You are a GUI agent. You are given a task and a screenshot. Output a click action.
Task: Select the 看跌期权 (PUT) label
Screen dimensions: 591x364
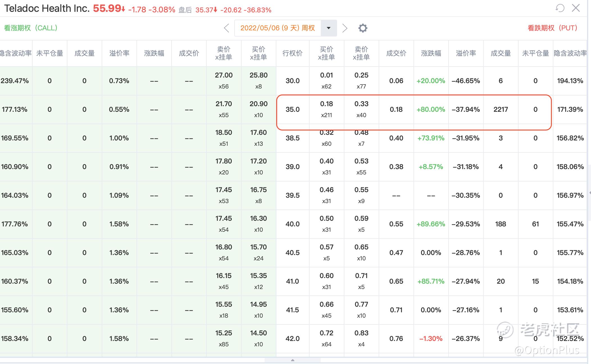pyautogui.click(x=552, y=28)
